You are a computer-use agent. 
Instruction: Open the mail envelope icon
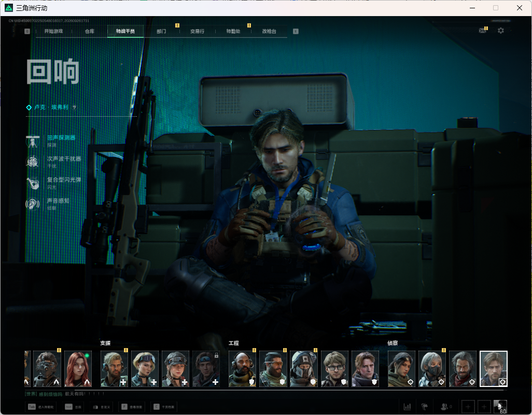pyautogui.click(x=482, y=31)
